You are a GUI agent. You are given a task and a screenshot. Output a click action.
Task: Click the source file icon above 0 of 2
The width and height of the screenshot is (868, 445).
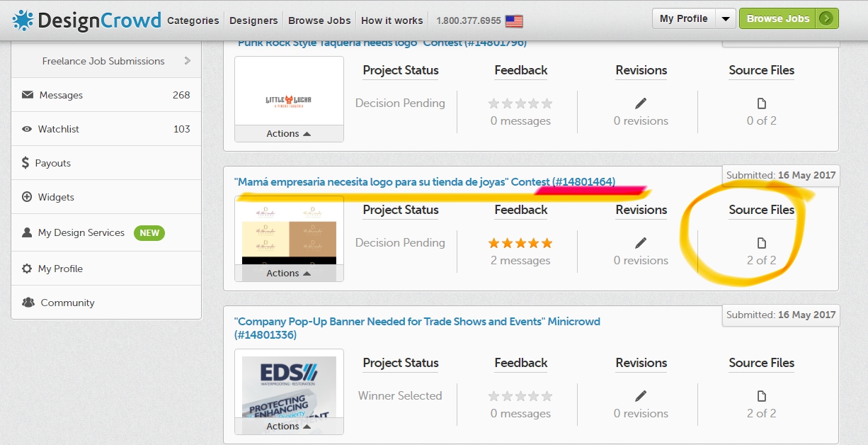click(x=762, y=103)
